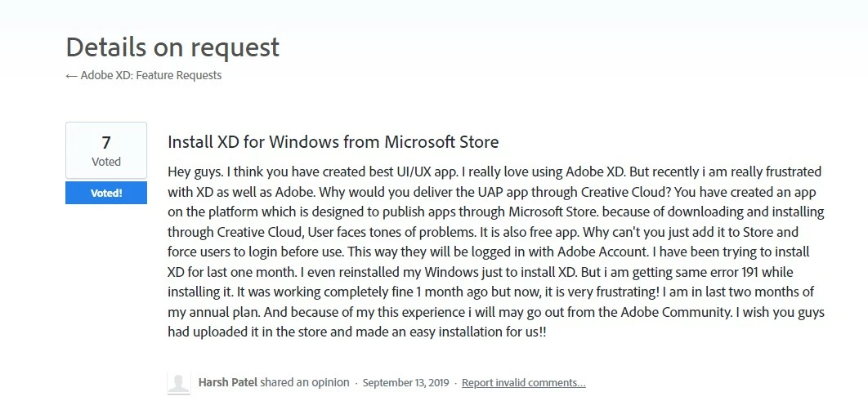
Task: Open the Install XD for Windows post title
Action: tap(333, 141)
